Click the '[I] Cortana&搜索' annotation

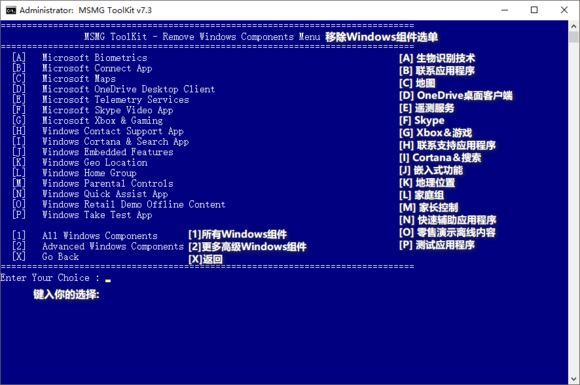(440, 158)
